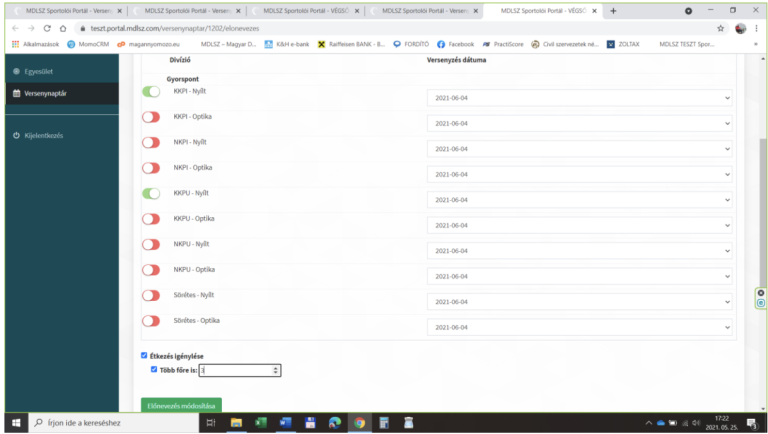Click the Windows Start button
768x434 pixels.
15,423
